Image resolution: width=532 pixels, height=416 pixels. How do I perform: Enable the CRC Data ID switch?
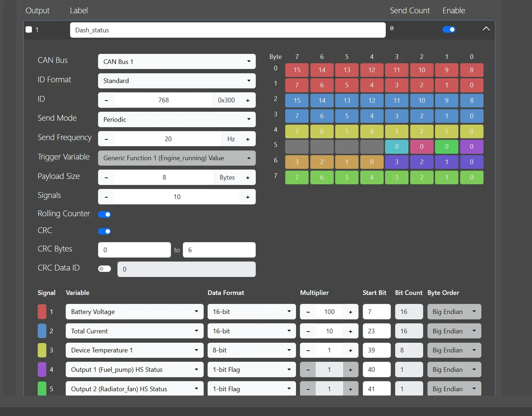tap(105, 269)
